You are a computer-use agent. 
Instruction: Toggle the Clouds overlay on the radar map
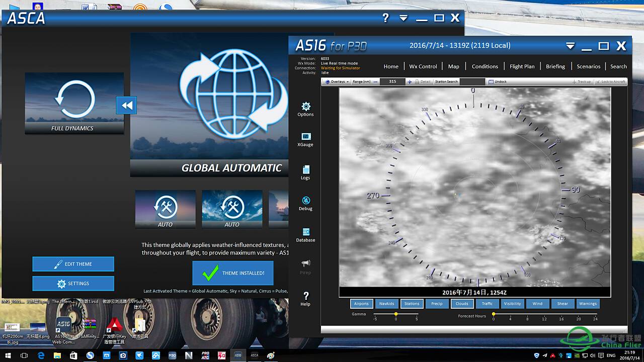pyautogui.click(x=462, y=304)
